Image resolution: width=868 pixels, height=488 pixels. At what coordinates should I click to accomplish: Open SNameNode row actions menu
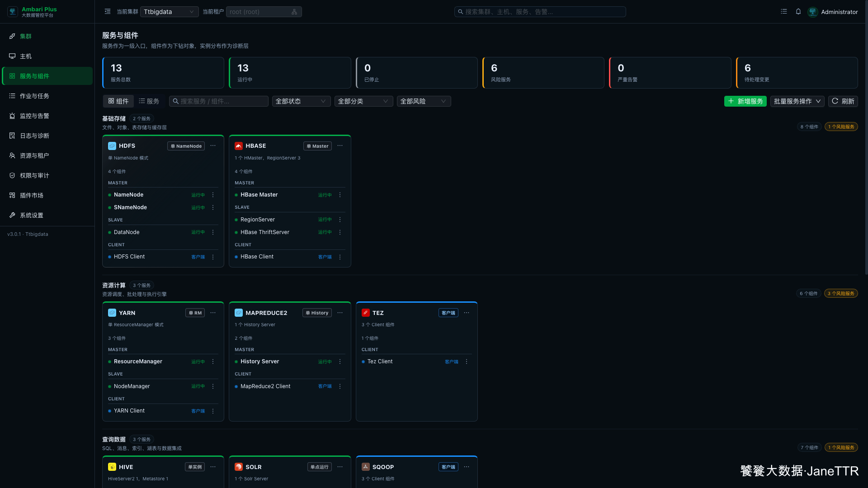[213, 207]
